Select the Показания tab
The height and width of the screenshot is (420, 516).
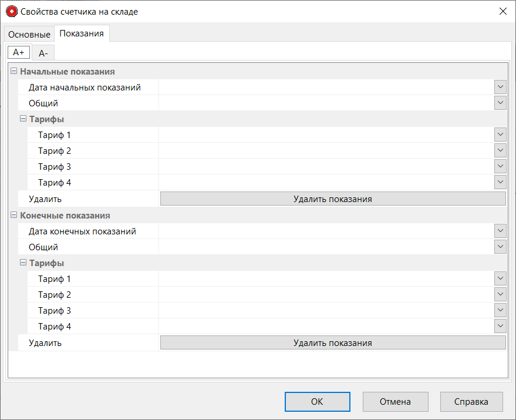tap(82, 33)
